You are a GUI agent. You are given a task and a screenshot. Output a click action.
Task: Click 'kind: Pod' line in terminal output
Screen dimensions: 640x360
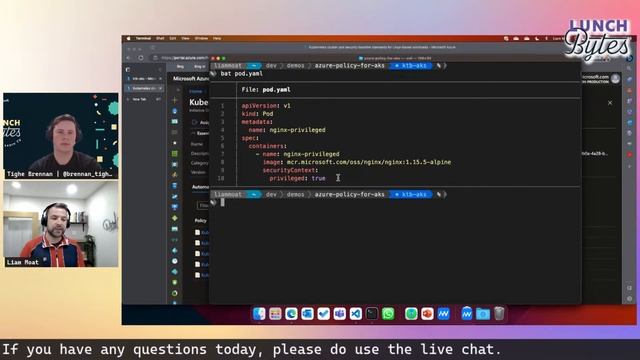257,114
